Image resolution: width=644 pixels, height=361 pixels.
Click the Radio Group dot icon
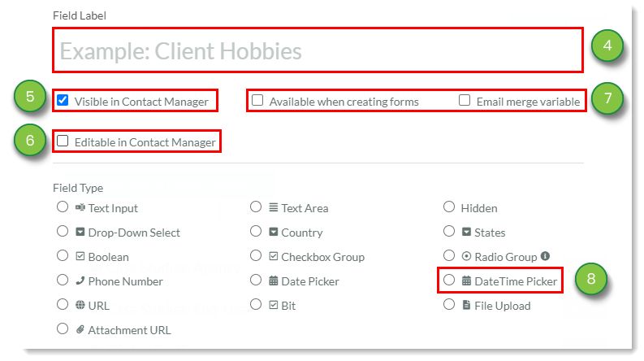coord(466,256)
